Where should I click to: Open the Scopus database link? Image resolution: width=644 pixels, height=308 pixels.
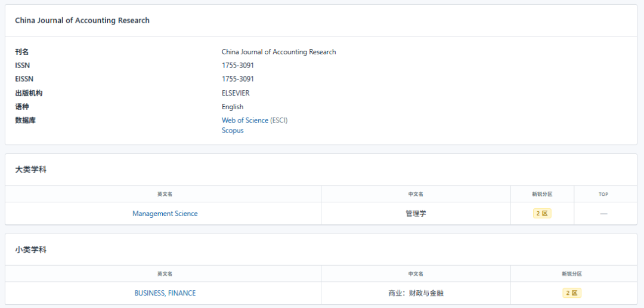click(x=233, y=131)
